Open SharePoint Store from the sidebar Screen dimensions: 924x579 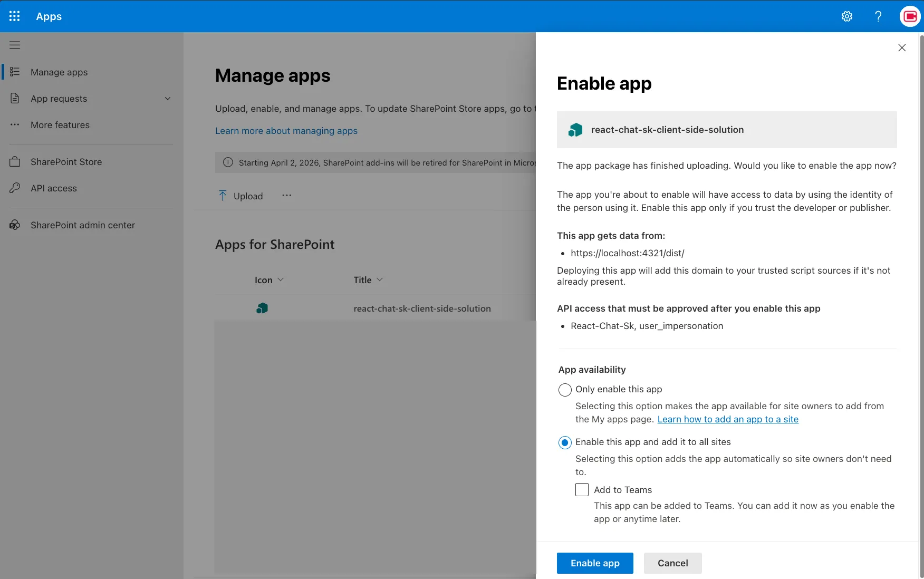[x=66, y=161]
